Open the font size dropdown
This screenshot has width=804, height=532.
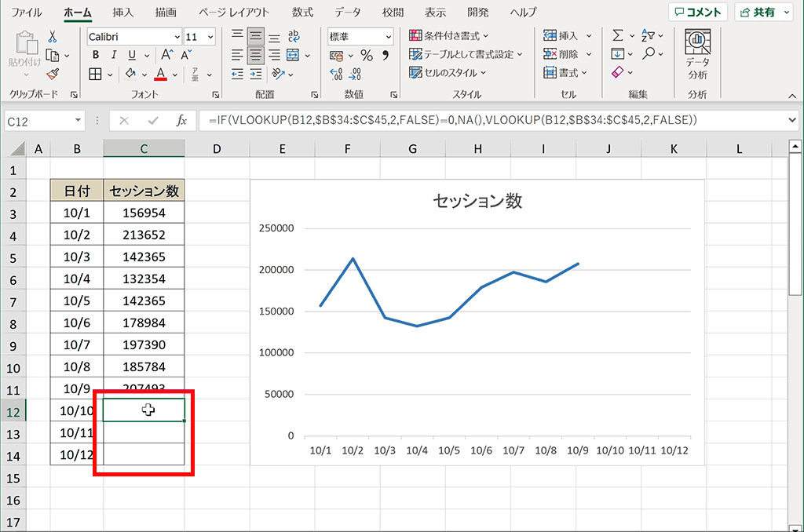coord(209,36)
